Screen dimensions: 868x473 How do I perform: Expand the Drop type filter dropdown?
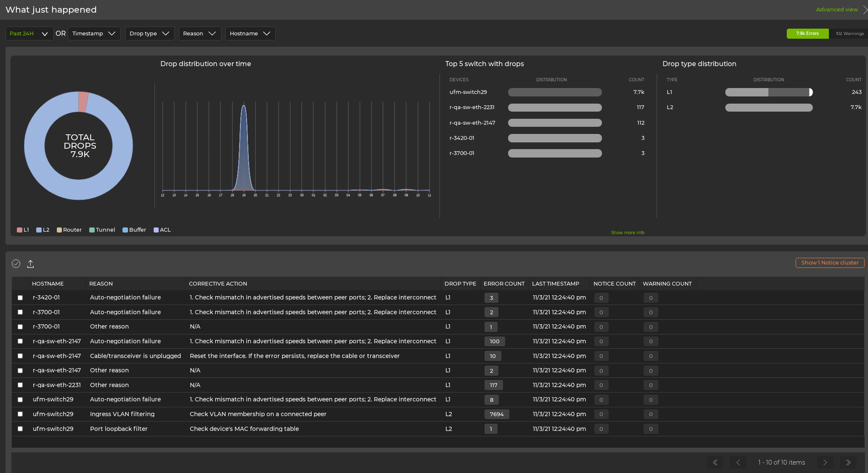pos(149,34)
